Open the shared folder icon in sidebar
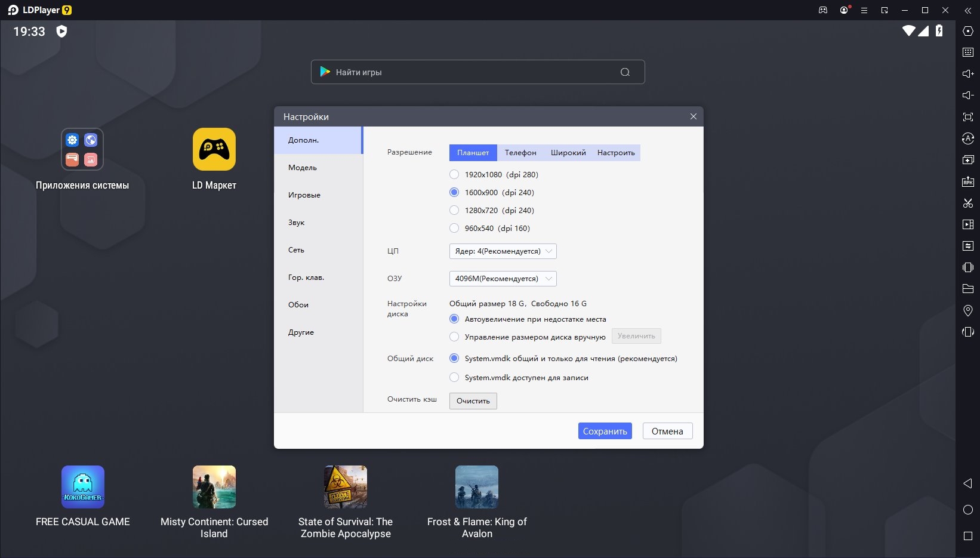 pyautogui.click(x=968, y=289)
